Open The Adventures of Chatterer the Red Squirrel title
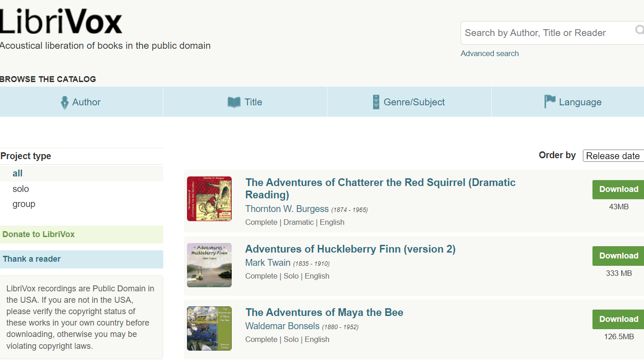The width and height of the screenshot is (644, 362). pyautogui.click(x=380, y=188)
